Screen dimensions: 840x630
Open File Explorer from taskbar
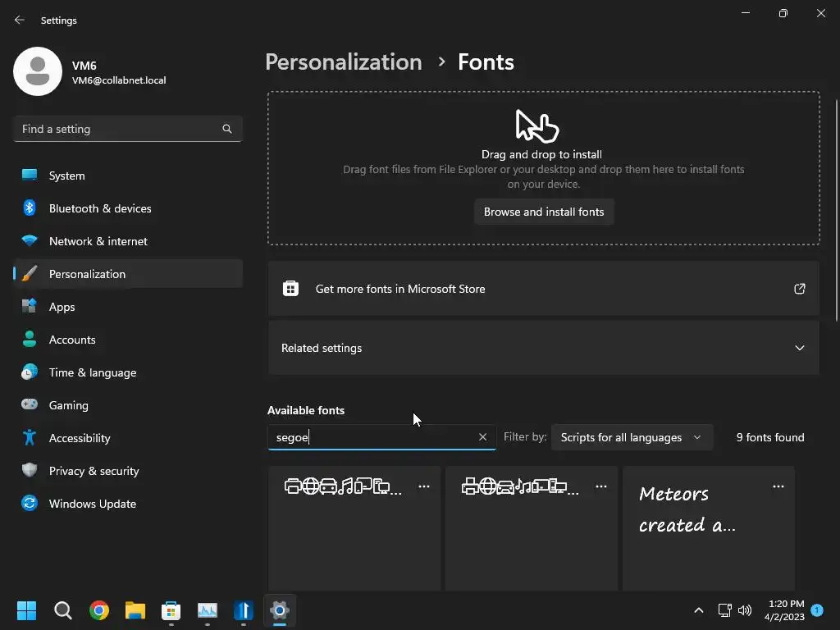tap(135, 610)
